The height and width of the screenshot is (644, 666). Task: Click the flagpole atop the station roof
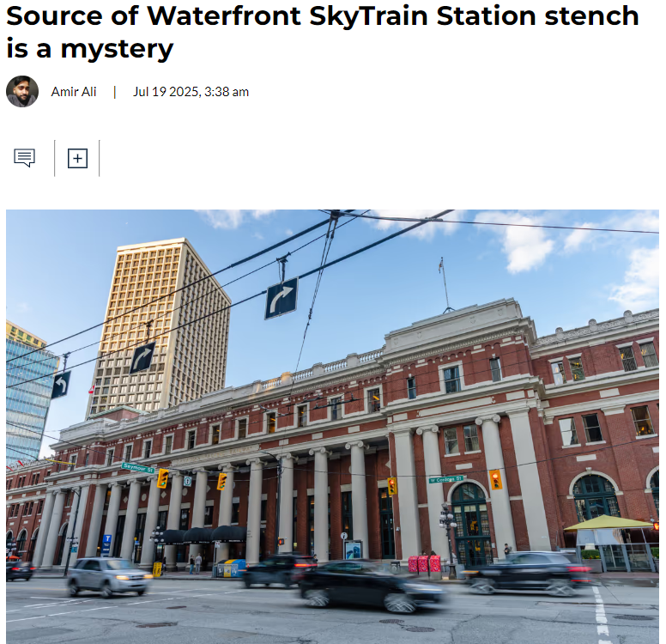[x=445, y=285]
